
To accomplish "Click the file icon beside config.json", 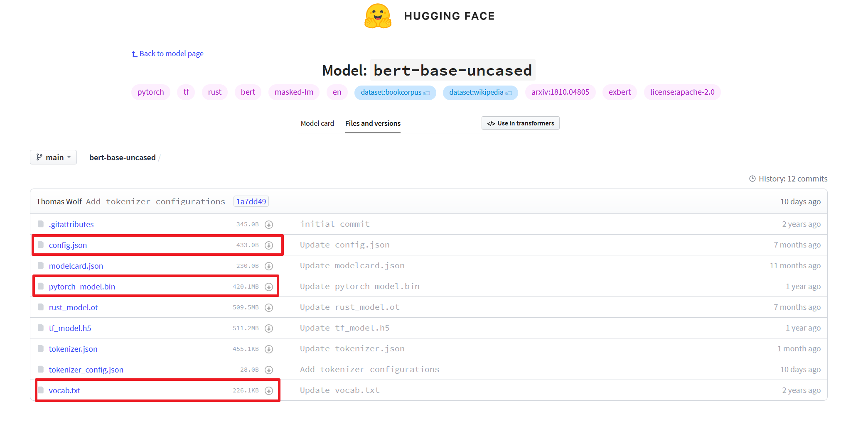I will click(41, 245).
